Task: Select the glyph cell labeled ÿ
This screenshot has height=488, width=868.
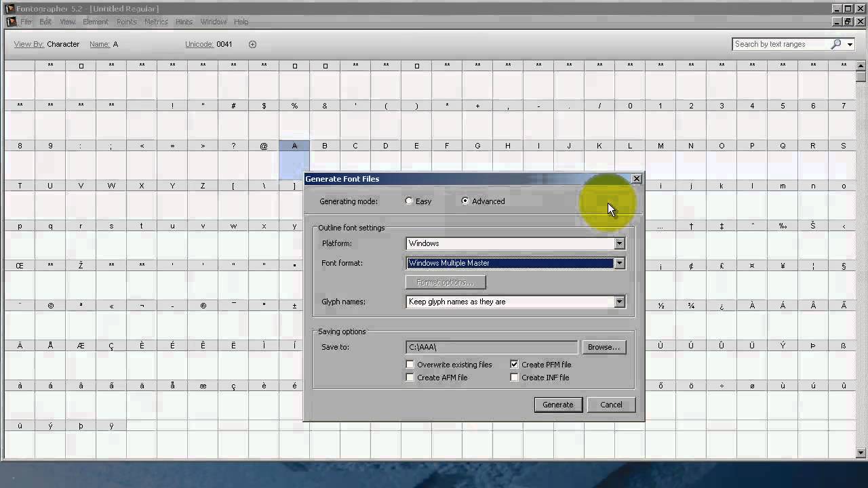Action: pyautogui.click(x=111, y=440)
